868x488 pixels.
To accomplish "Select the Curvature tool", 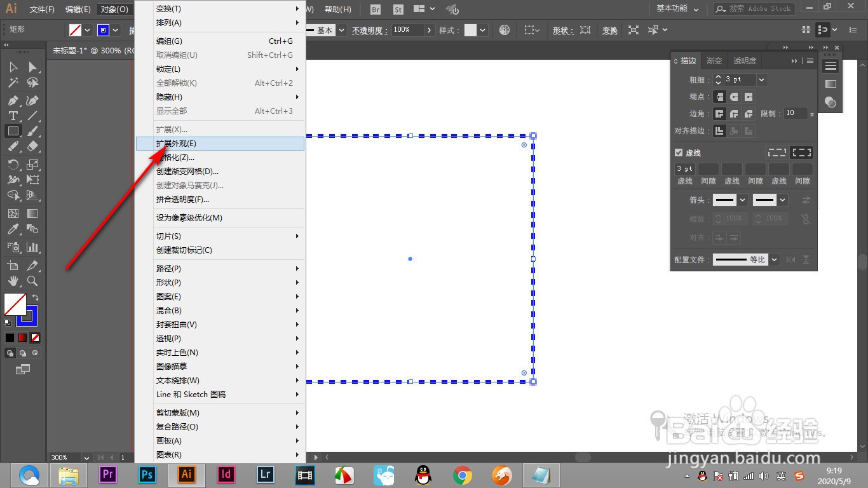I will coord(32,100).
